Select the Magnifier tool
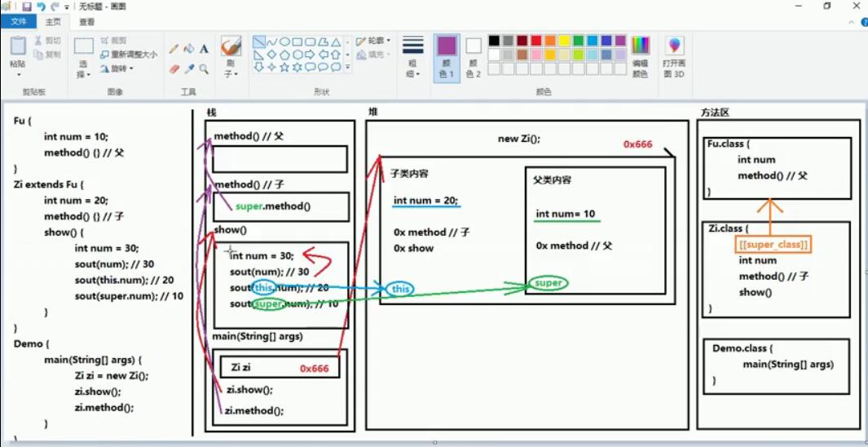This screenshot has height=447, width=868. (205, 69)
